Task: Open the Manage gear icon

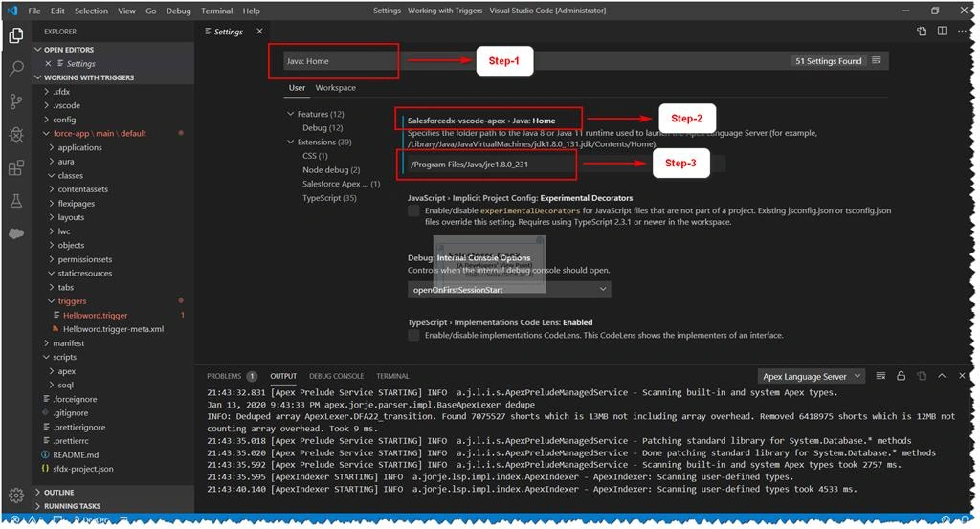Action: point(16,496)
